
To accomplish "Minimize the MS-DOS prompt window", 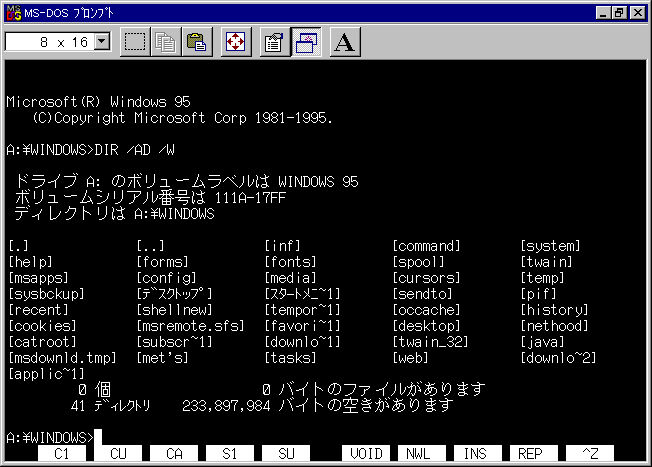I will click(603, 13).
